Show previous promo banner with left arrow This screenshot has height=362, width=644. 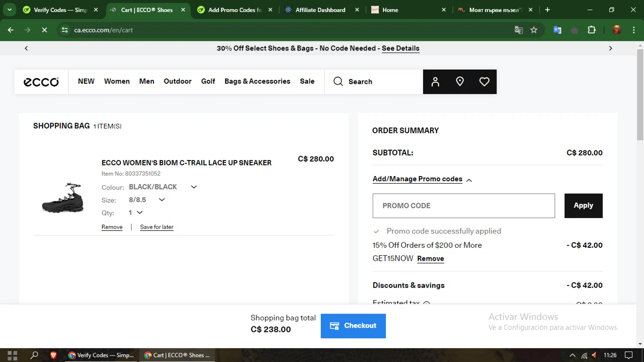pos(26,49)
